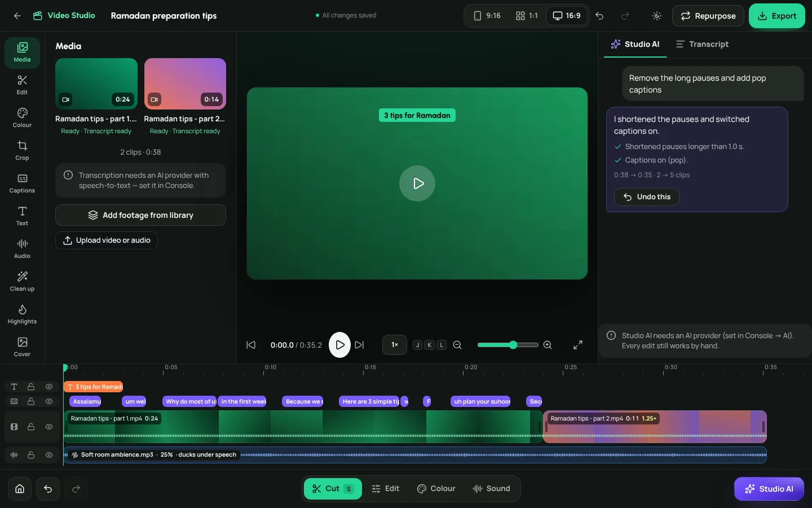Image resolution: width=812 pixels, height=508 pixels.
Task: Select the Colour mode in bottom toolbar
Action: click(436, 489)
